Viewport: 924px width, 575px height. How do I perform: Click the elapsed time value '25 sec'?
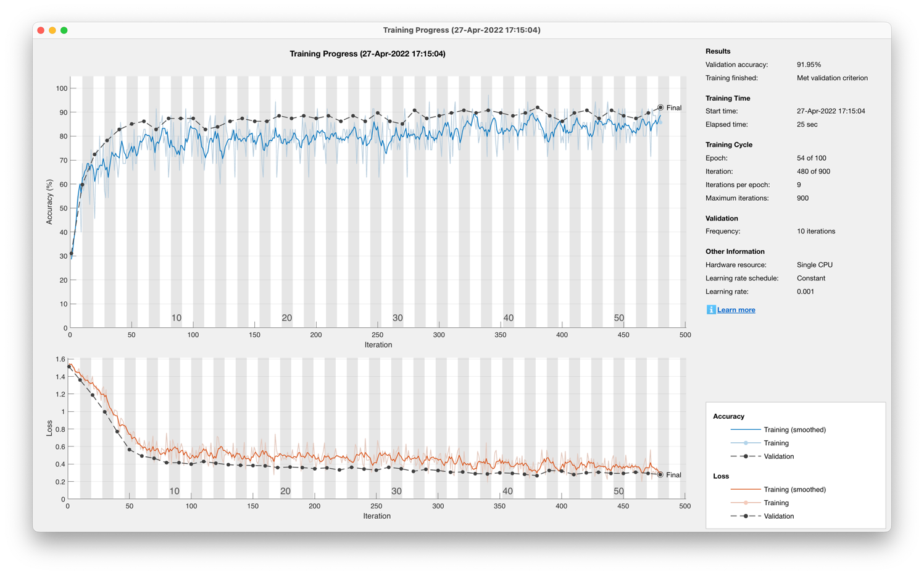[x=807, y=125]
